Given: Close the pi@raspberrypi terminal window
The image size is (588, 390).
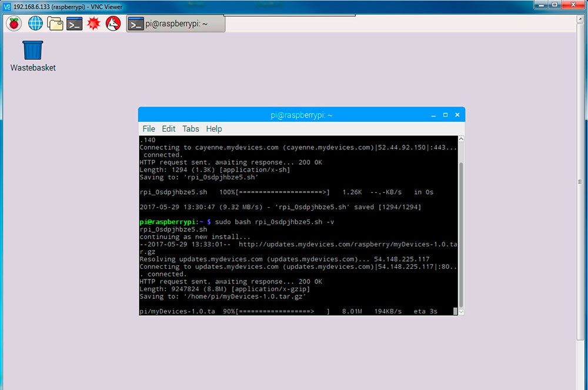Looking at the screenshot, I should pos(457,115).
